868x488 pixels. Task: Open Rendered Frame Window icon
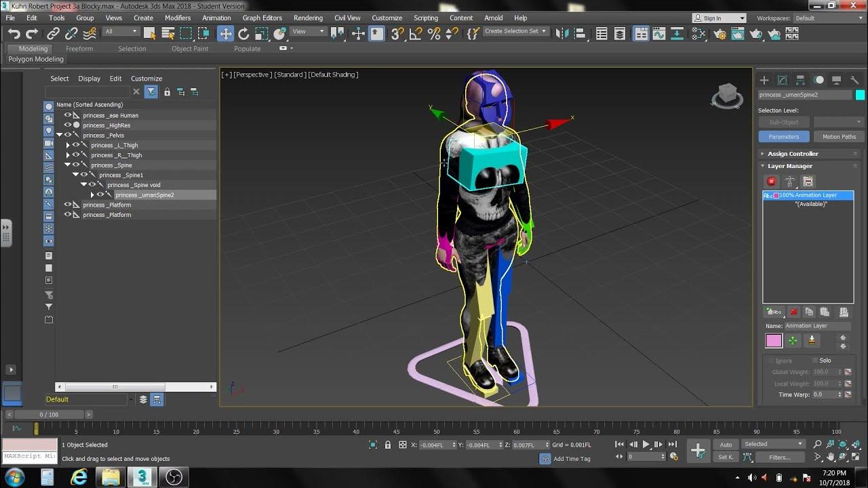(x=738, y=33)
